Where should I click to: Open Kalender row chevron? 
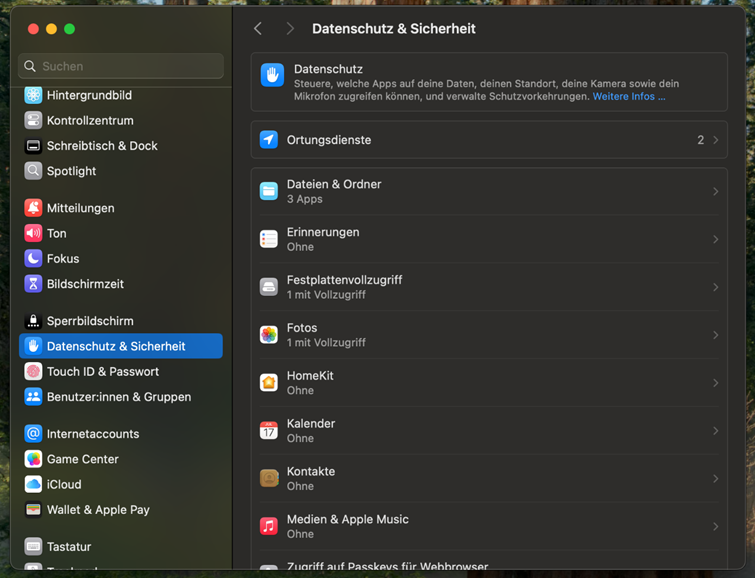point(716,431)
